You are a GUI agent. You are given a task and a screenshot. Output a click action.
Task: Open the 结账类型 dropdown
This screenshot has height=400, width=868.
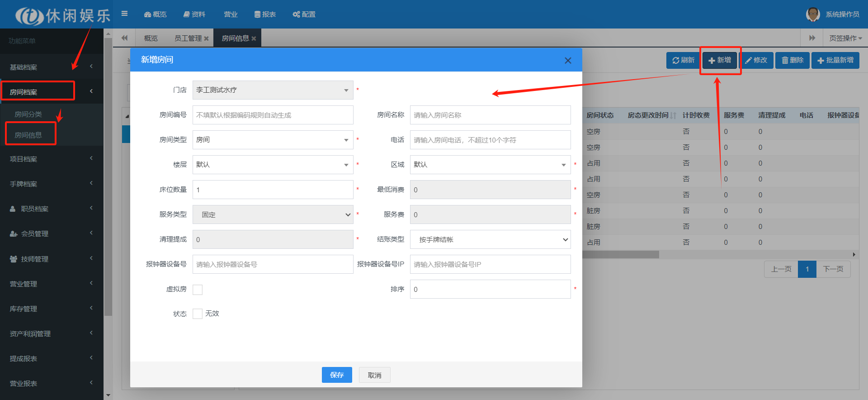[x=490, y=239]
